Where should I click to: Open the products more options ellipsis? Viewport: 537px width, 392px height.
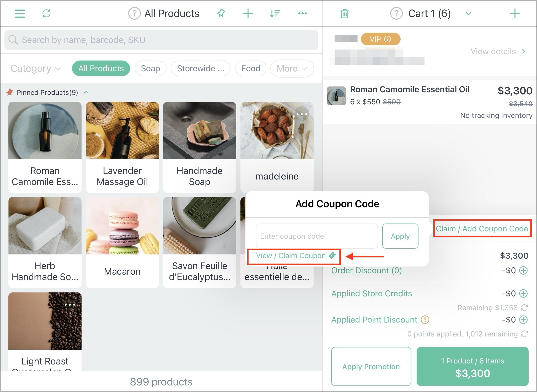pyautogui.click(x=302, y=13)
